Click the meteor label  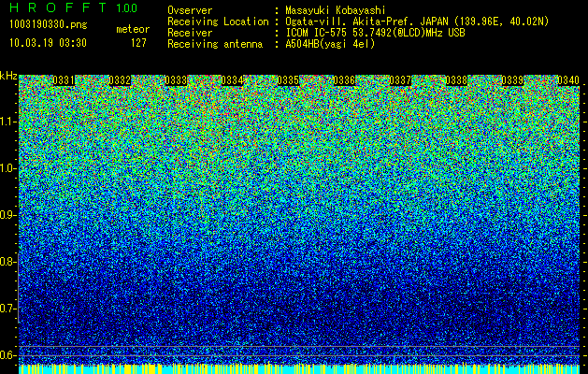pos(133,29)
